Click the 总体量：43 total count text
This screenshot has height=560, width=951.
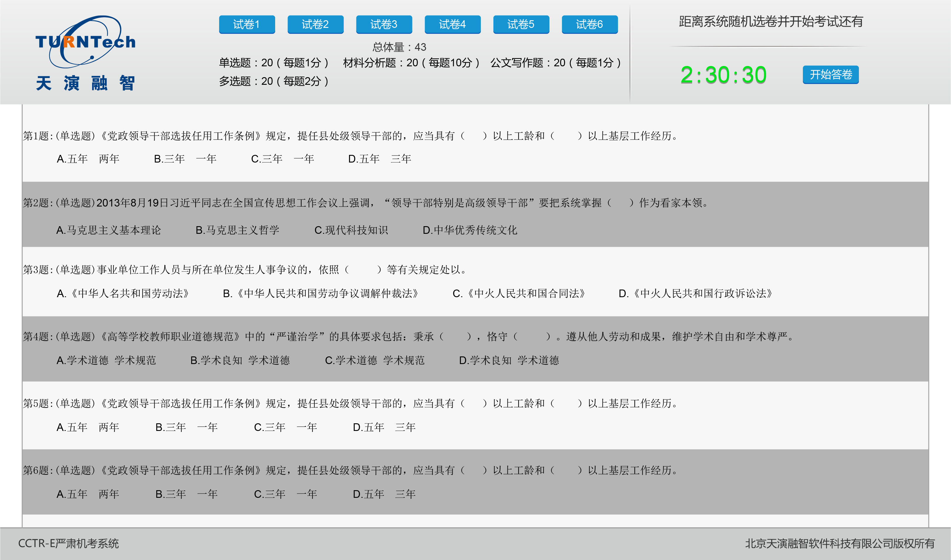[399, 47]
